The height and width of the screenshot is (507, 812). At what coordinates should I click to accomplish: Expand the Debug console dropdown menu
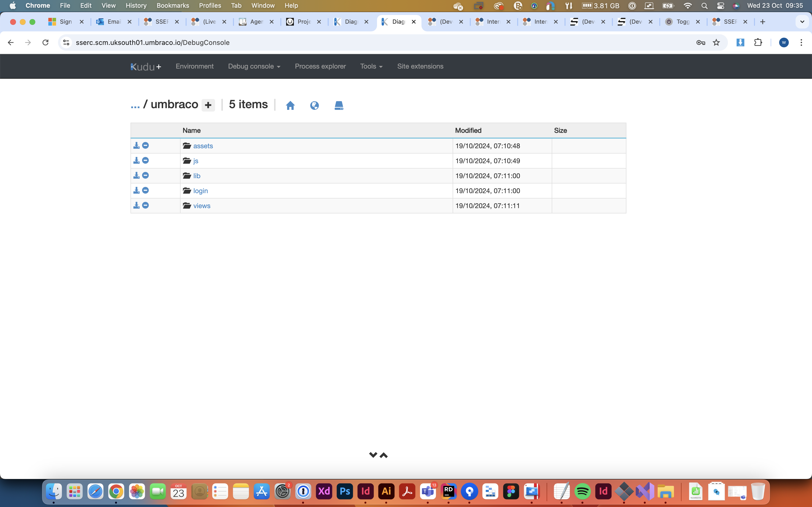(254, 66)
